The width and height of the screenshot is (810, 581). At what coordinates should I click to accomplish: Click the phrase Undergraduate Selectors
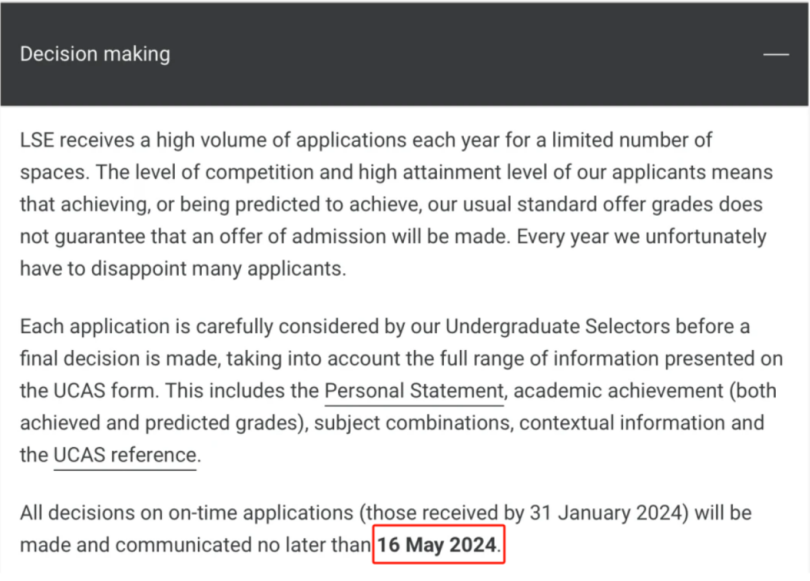[x=557, y=327]
